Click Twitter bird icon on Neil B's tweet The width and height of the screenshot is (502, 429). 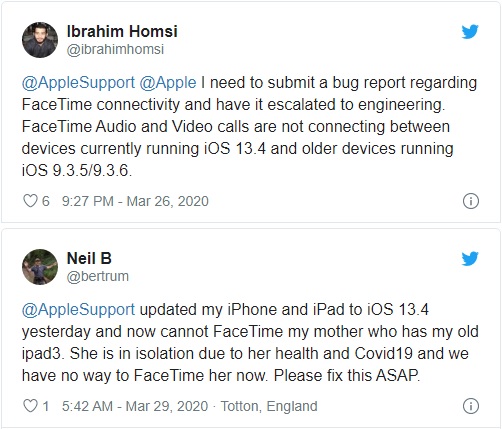tap(470, 259)
